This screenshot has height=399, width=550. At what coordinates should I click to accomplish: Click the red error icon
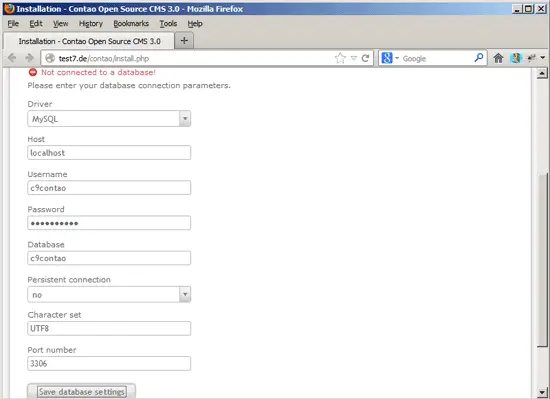pyautogui.click(x=33, y=72)
